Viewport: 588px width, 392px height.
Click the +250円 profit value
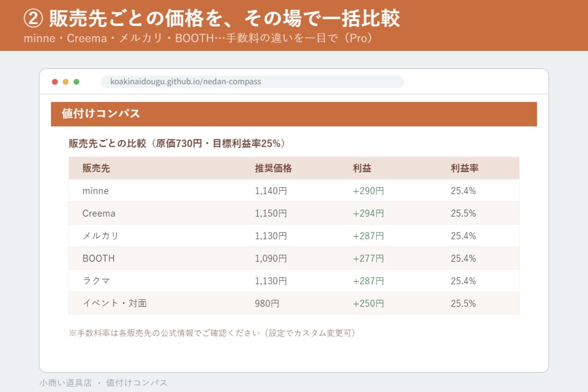pyautogui.click(x=368, y=303)
